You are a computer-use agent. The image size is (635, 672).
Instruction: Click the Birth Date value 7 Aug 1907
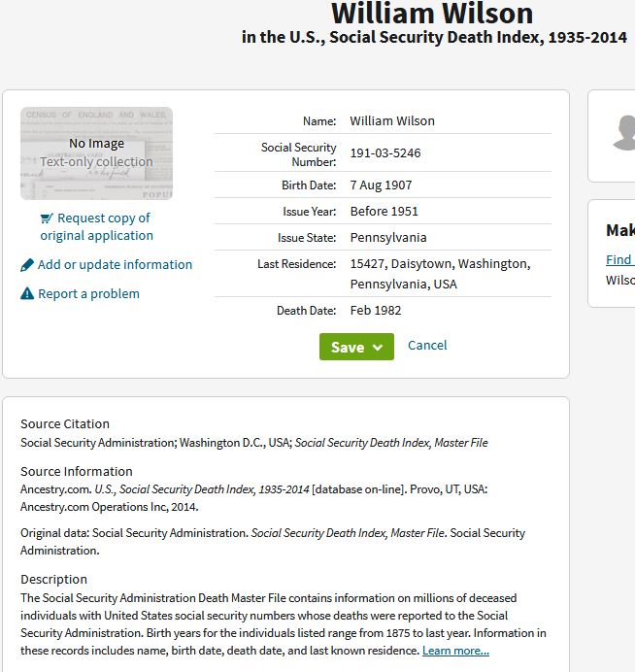pos(381,185)
